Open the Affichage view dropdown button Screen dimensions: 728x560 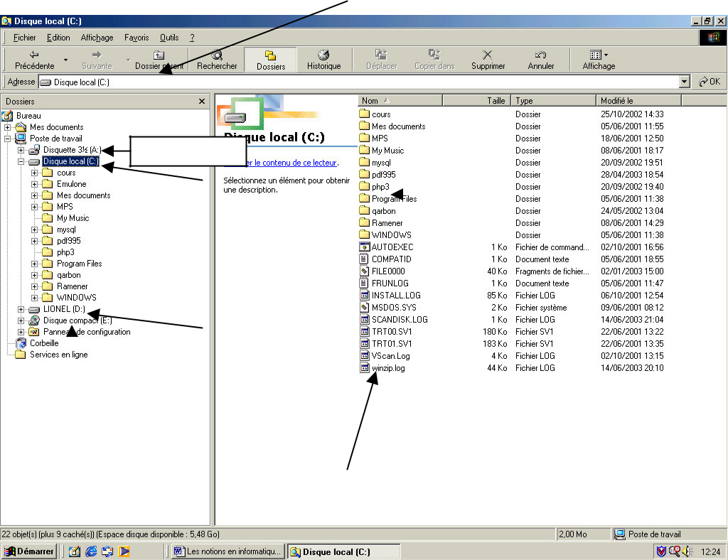click(x=599, y=59)
